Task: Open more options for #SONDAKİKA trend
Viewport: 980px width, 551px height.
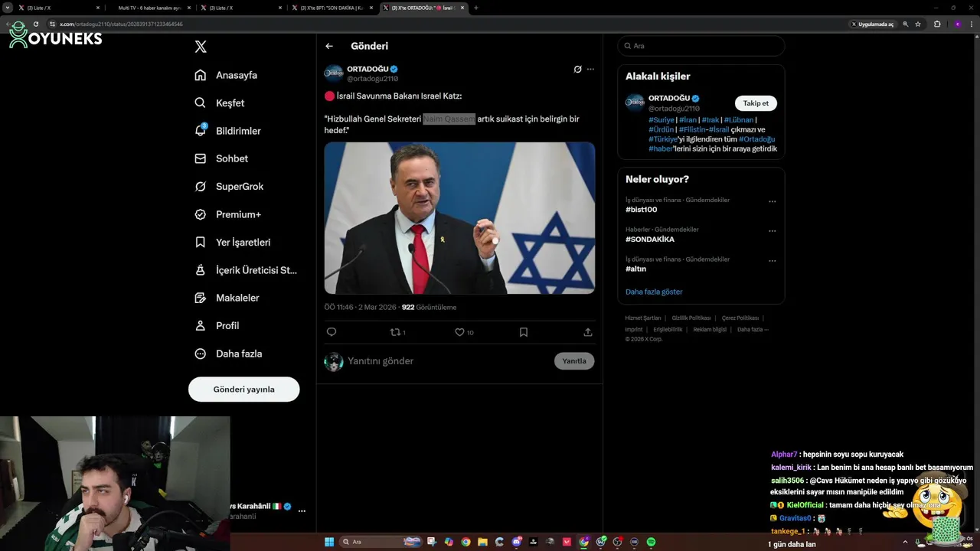Action: (772, 231)
